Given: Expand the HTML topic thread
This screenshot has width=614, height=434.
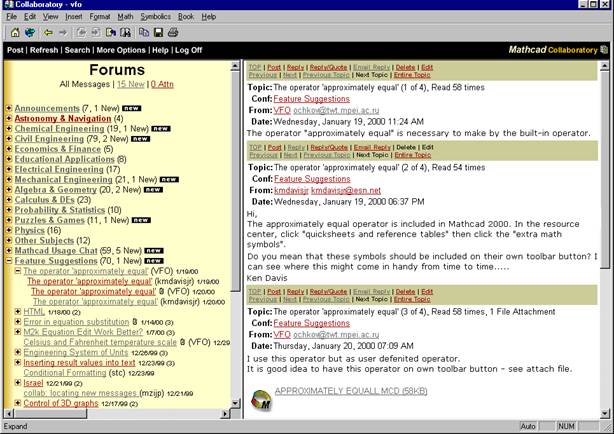Looking at the screenshot, I should click(x=18, y=311).
